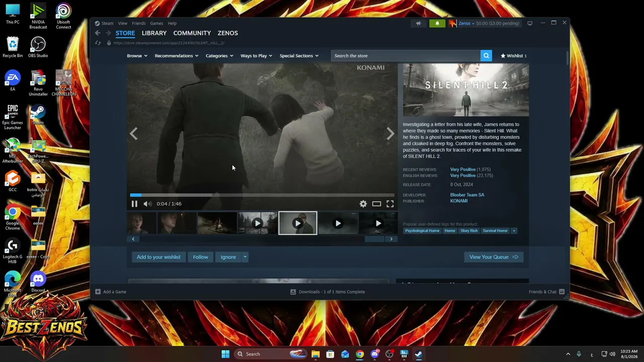644x362 pixels.
Task: Click the store search magnifier button
Action: coord(486,56)
